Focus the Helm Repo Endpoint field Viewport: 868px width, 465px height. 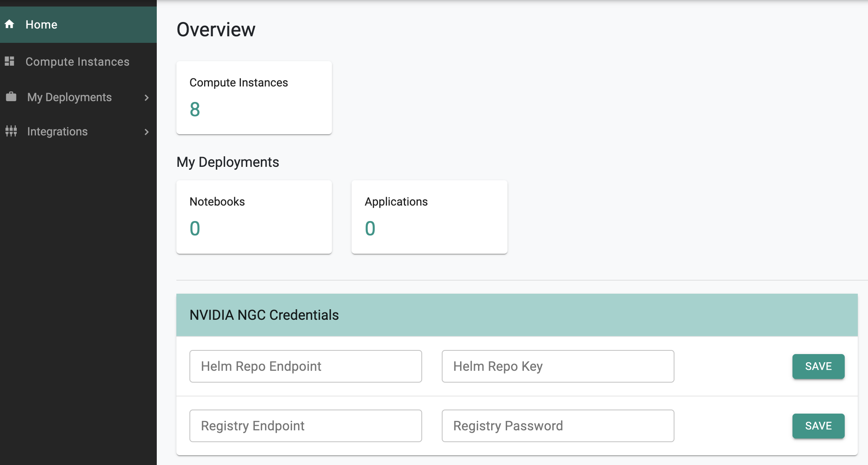click(305, 366)
